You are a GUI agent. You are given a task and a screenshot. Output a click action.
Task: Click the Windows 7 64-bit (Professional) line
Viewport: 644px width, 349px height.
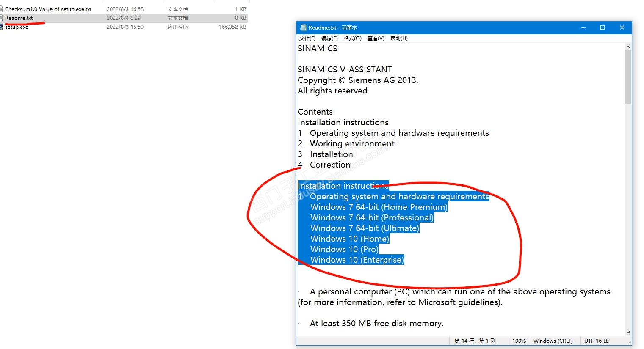[372, 217]
